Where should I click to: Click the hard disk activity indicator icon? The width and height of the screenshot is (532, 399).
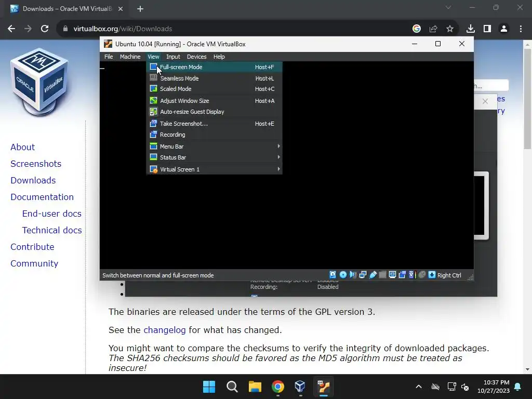333,275
